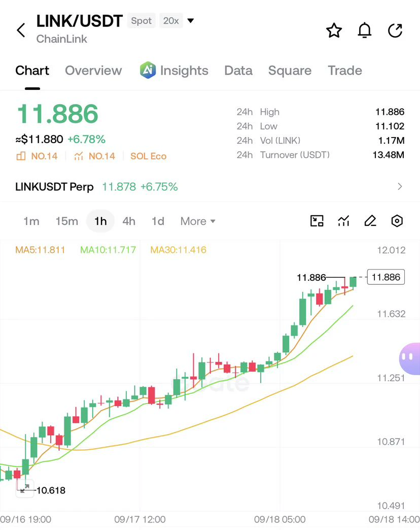Tap the 09/17 12:00 time label
Image resolution: width=420 pixels, height=530 pixels.
tap(140, 519)
